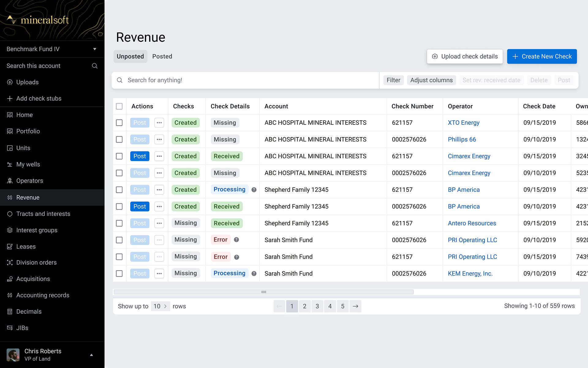The height and width of the screenshot is (368, 588).
Task: Click the Chris Roberts avatar photo
Action: point(13,355)
